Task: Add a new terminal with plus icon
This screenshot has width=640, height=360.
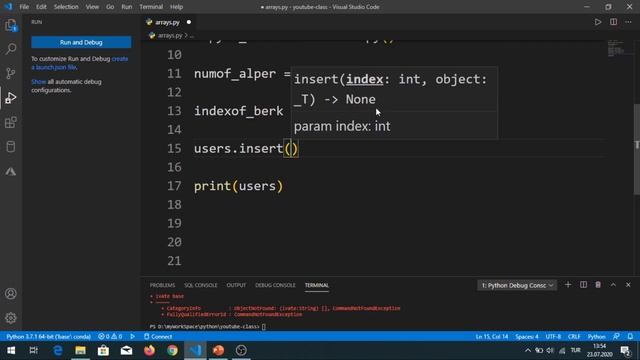Action: click(x=568, y=285)
